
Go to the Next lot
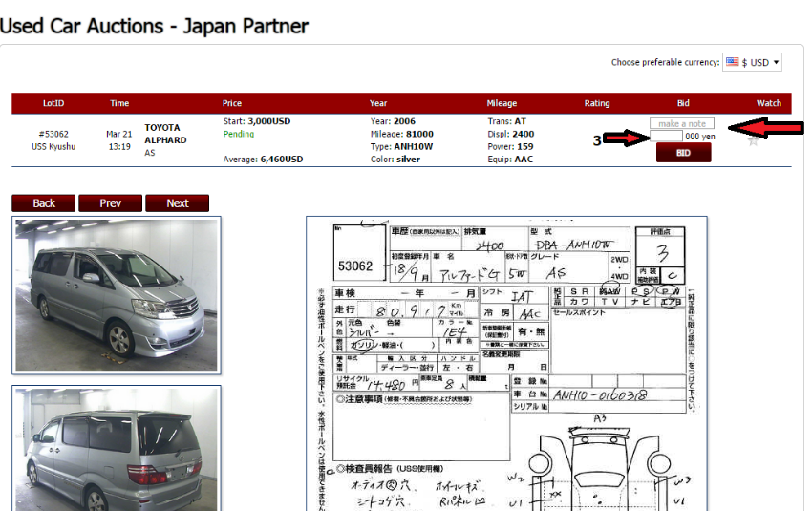click(177, 202)
